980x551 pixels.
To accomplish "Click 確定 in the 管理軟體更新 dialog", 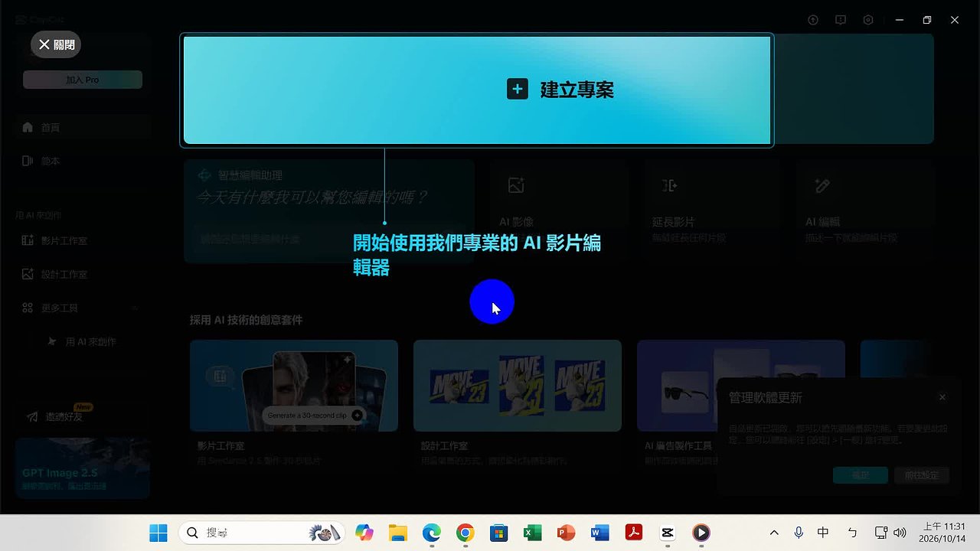I will tap(861, 475).
